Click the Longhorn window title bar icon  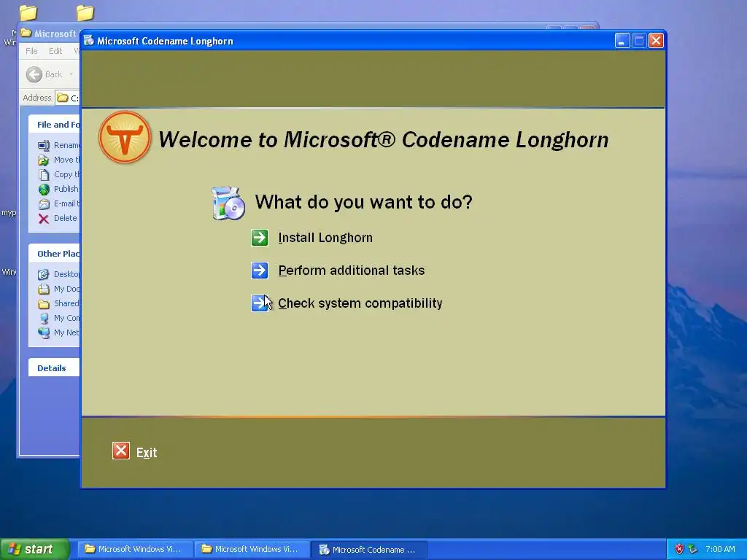coord(89,41)
